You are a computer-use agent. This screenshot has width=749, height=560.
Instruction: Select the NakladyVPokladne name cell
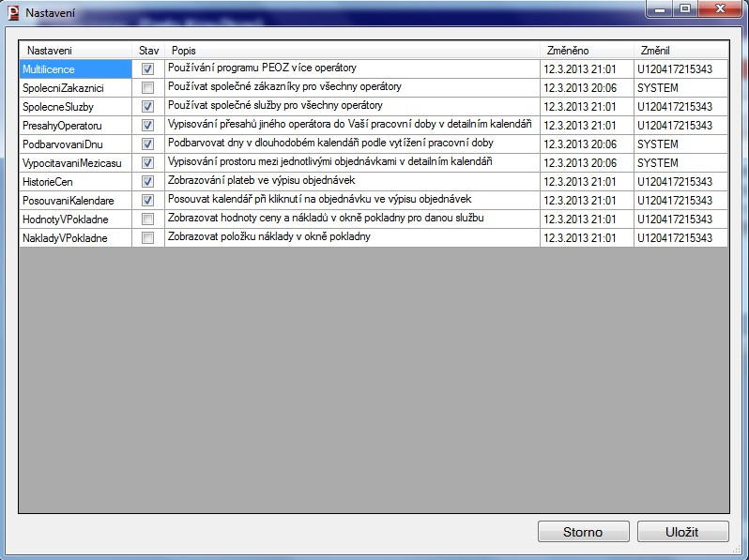pyautogui.click(x=75, y=237)
